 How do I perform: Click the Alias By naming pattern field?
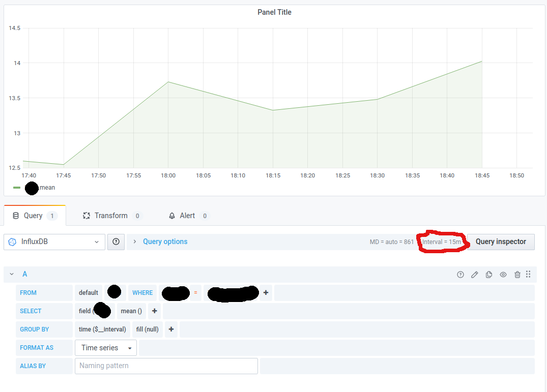[166, 366]
